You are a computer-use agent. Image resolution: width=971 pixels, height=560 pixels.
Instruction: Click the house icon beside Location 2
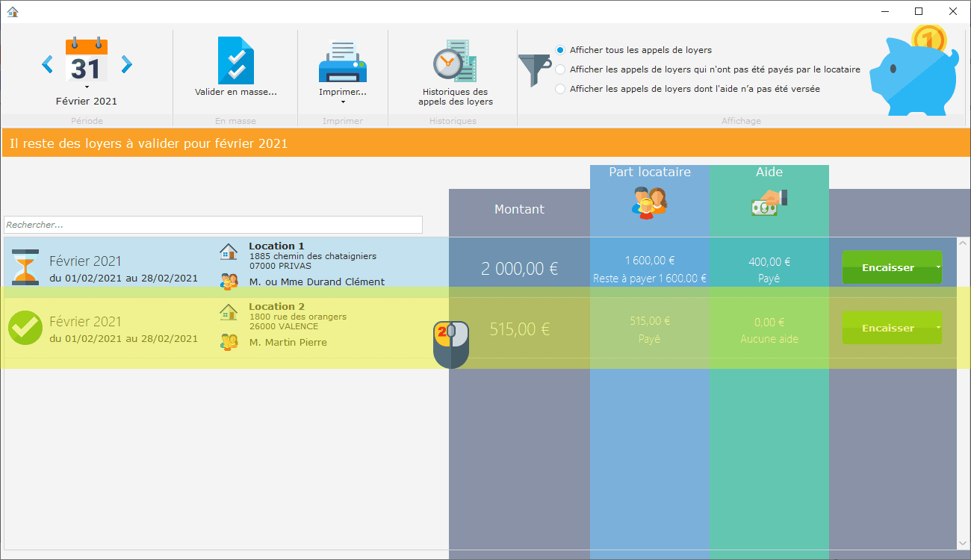[229, 312]
